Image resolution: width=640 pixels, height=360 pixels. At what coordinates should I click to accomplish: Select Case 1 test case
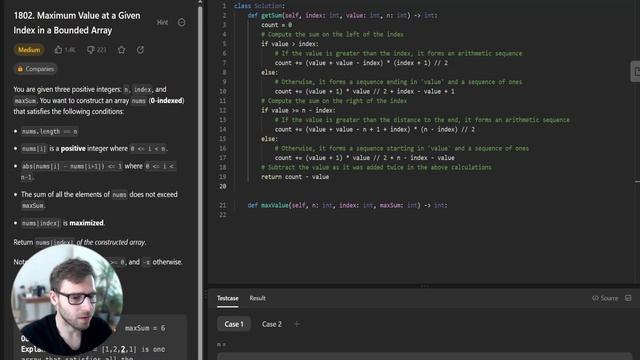point(234,324)
